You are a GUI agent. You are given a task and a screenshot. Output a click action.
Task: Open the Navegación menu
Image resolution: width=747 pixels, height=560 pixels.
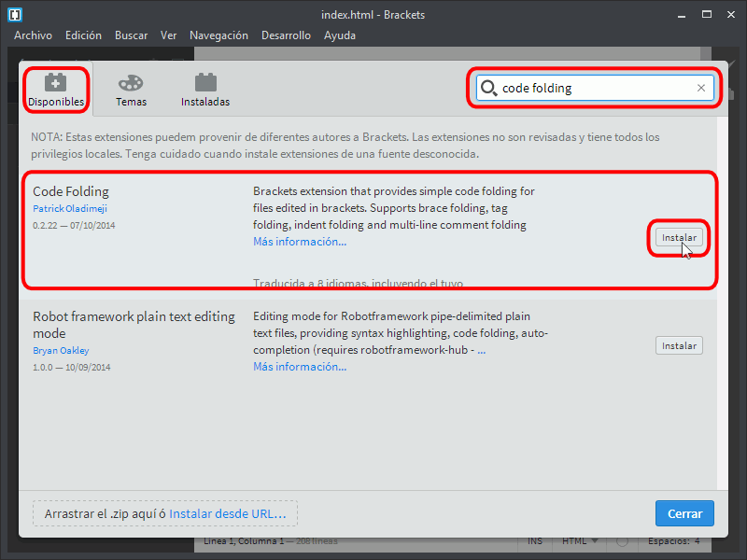pyautogui.click(x=218, y=35)
